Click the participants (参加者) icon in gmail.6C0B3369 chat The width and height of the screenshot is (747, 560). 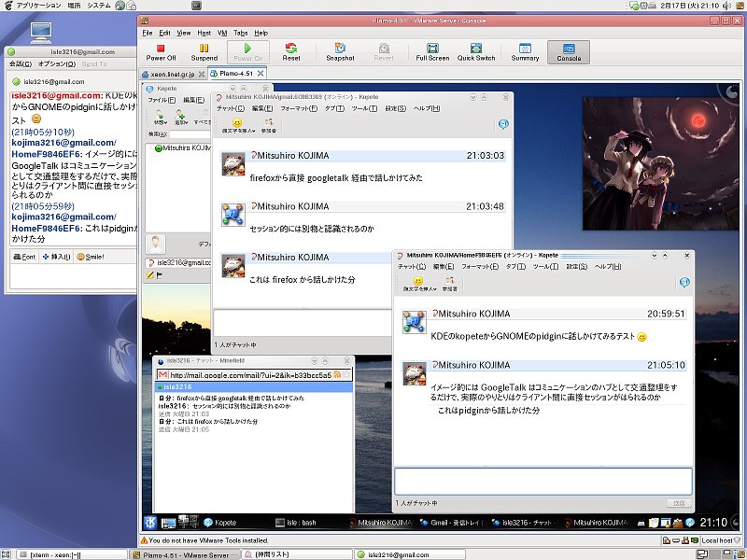pos(269,126)
